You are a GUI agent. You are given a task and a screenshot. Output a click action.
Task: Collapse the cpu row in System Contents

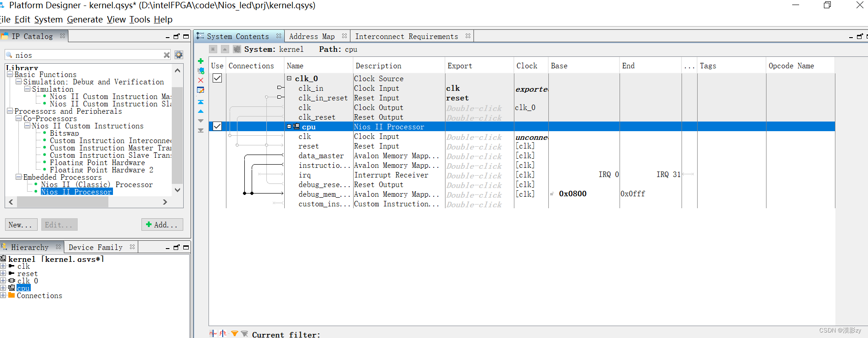tap(289, 126)
